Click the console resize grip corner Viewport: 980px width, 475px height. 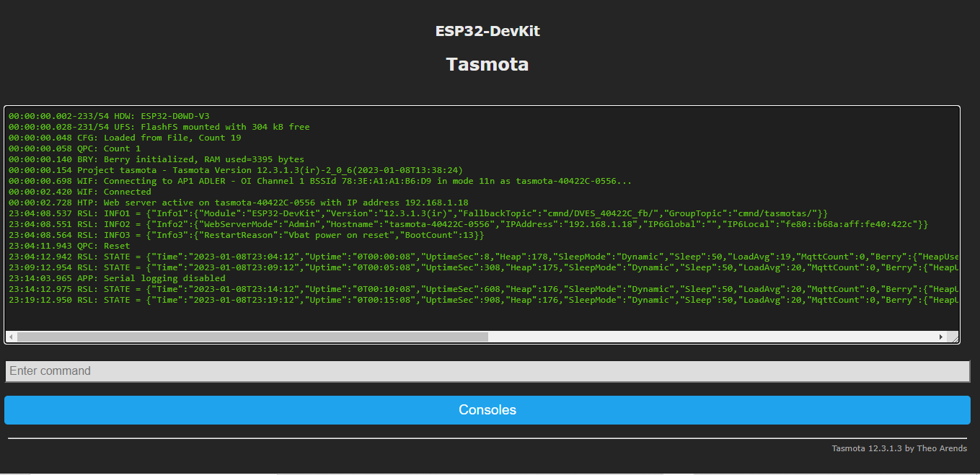tap(954, 337)
